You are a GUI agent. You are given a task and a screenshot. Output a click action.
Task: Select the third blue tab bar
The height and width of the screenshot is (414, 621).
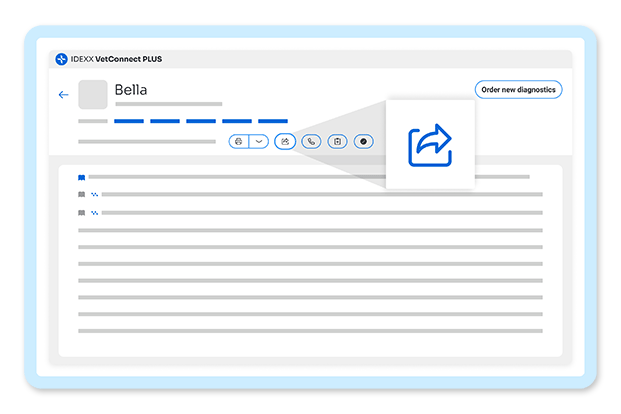(201, 121)
